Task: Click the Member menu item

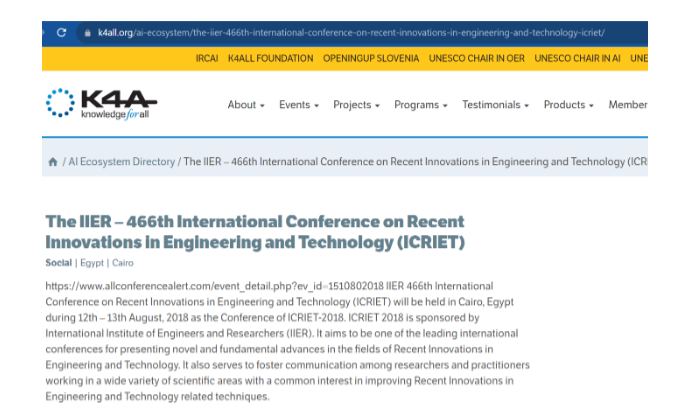Action: tap(628, 105)
